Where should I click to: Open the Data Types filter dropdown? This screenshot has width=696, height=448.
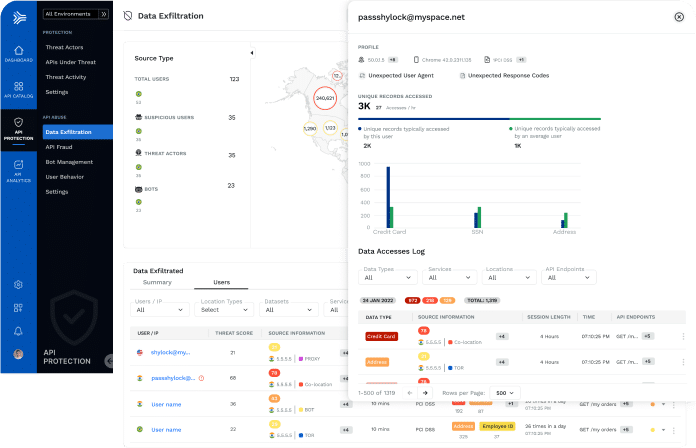pyautogui.click(x=387, y=279)
